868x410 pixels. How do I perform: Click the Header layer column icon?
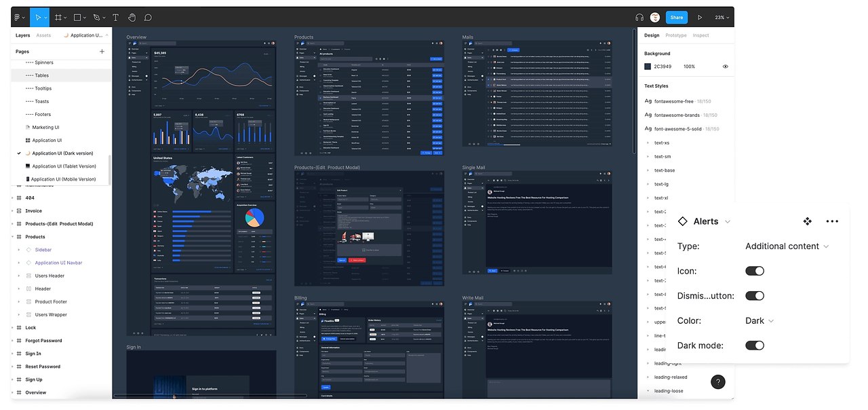click(28, 288)
